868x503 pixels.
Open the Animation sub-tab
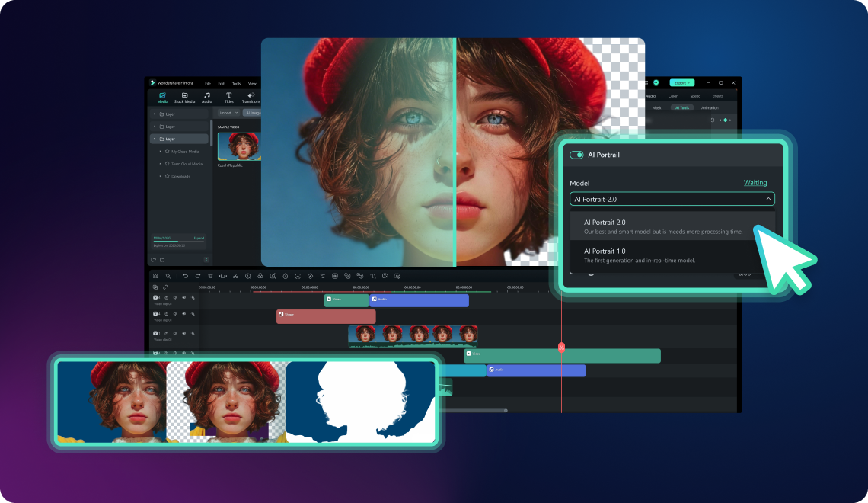(x=710, y=108)
